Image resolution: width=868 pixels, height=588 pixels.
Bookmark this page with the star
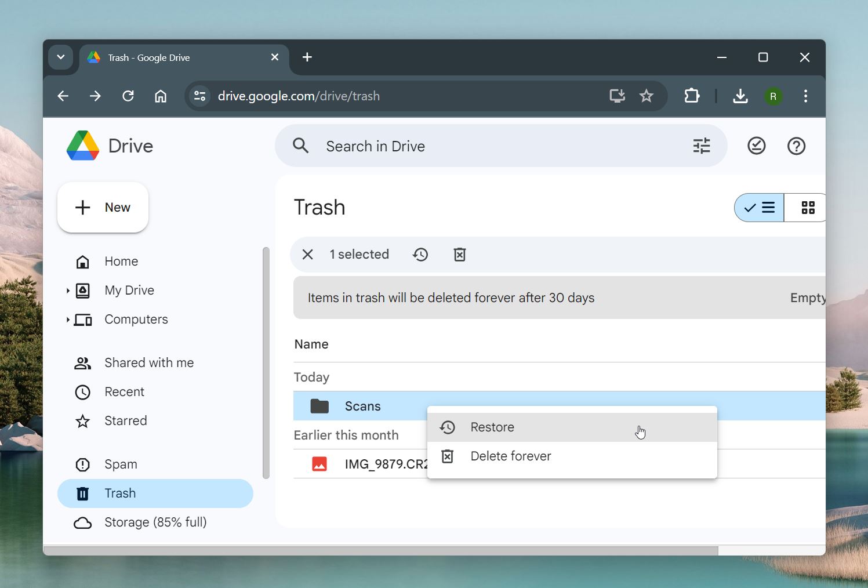647,96
